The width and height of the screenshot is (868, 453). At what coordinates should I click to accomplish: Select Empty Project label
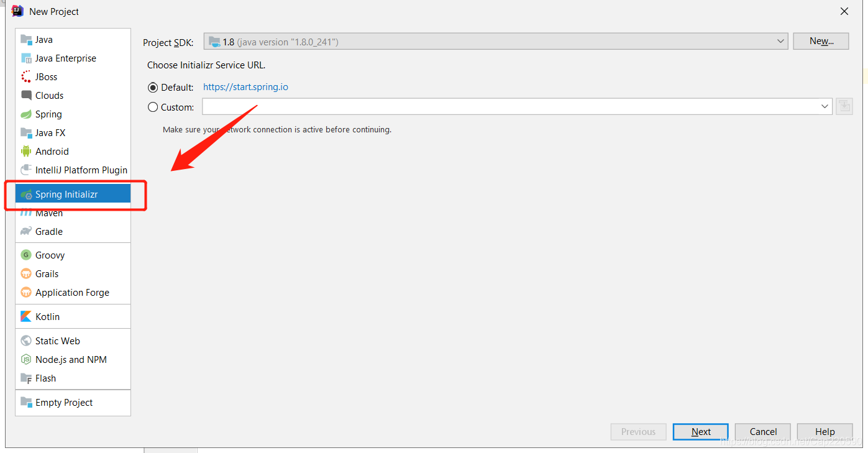64,403
